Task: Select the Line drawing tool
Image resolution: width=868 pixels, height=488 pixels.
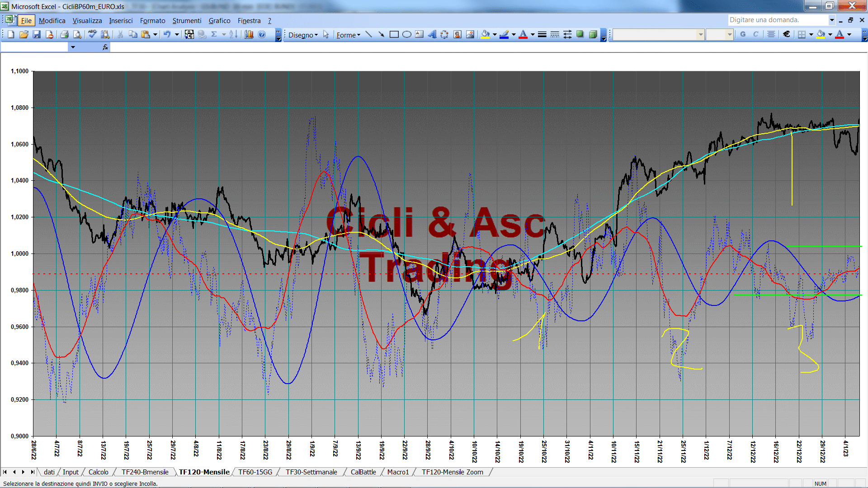Action: [368, 34]
